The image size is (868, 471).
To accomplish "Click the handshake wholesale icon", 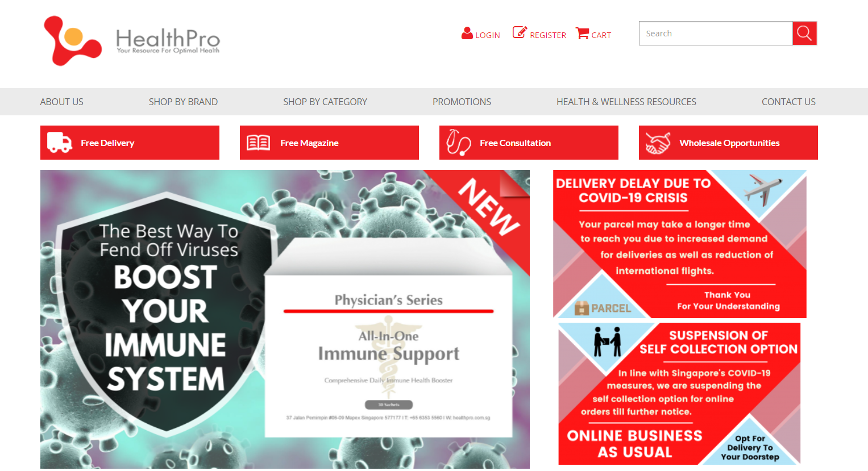I will [x=658, y=143].
